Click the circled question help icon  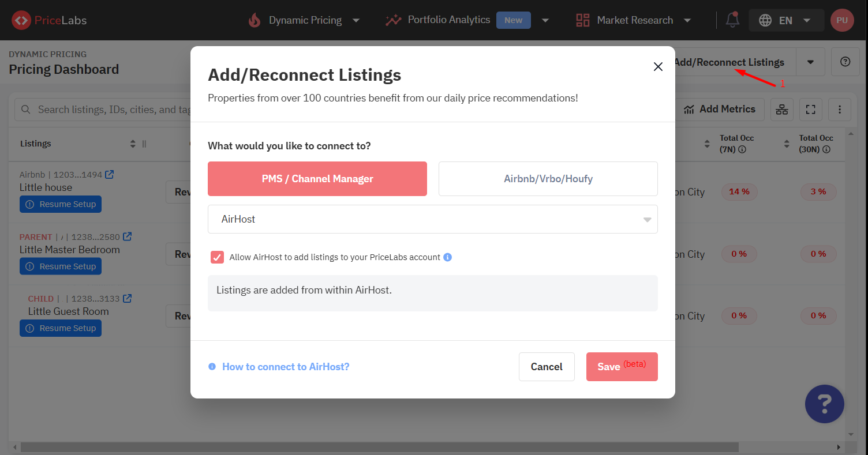coord(845,62)
